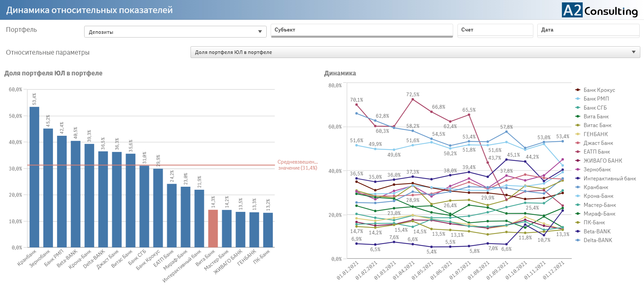Open the Дата filter field
The width and height of the screenshot is (644, 294).
588,30
